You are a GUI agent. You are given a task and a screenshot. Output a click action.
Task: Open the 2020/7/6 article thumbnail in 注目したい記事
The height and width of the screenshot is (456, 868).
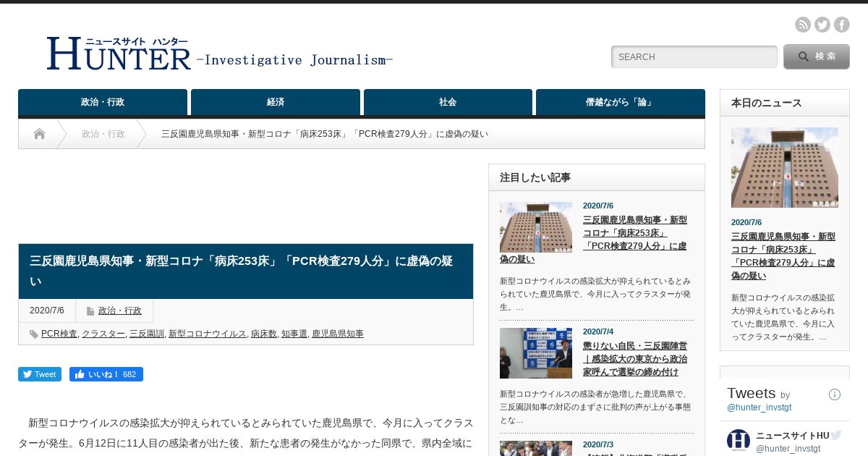(x=536, y=227)
